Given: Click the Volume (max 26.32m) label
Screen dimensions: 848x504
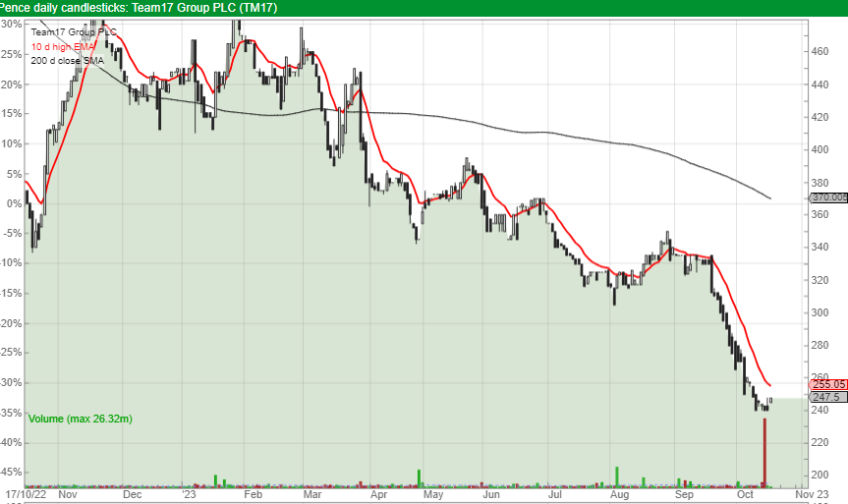Looking at the screenshot, I should (80, 419).
